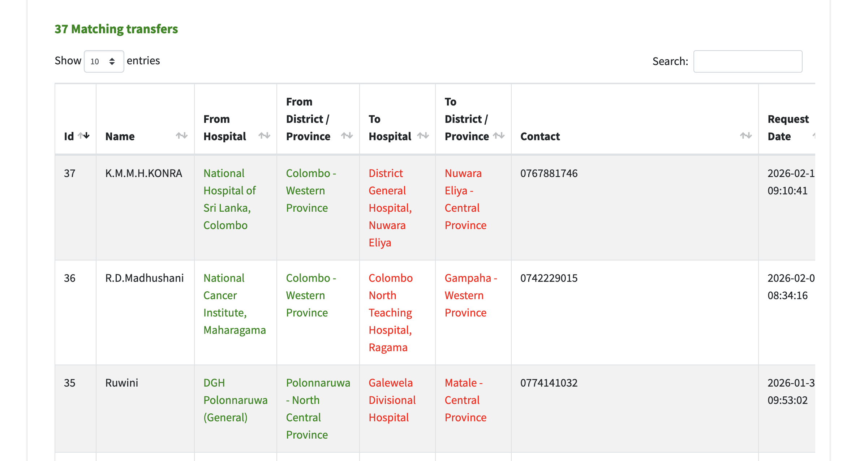Click Colombo North Teaching Hospital, Ragama
The height and width of the screenshot is (461, 868).
coord(390,313)
